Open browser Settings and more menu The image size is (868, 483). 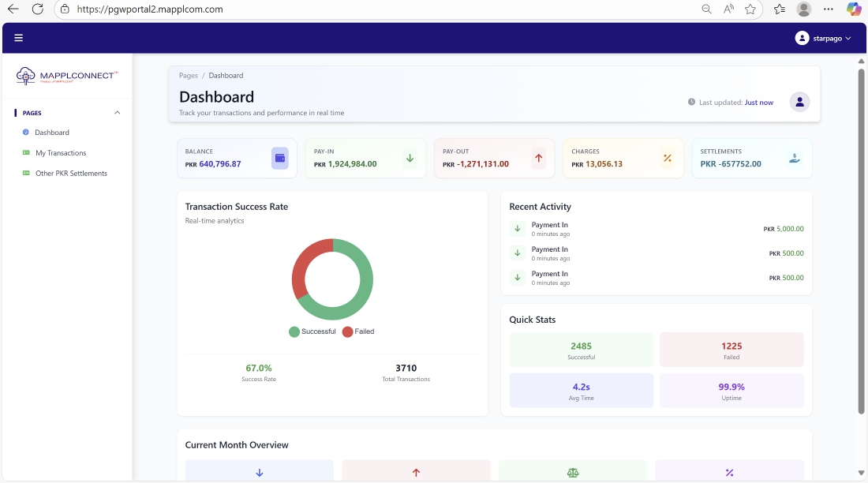[x=828, y=9]
